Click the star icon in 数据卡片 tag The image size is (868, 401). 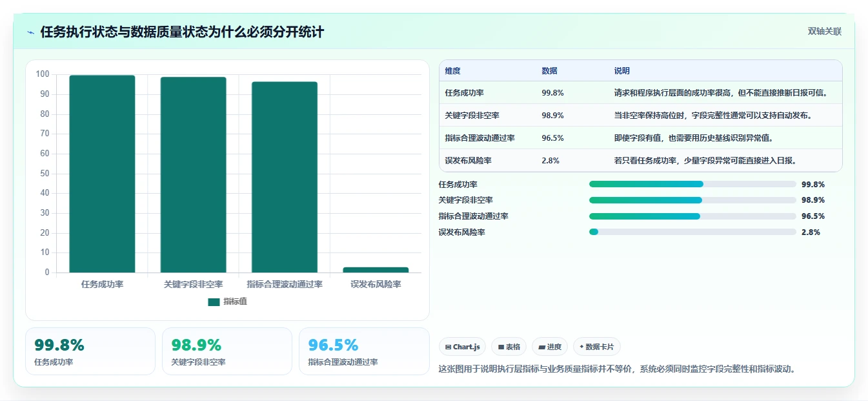point(581,347)
